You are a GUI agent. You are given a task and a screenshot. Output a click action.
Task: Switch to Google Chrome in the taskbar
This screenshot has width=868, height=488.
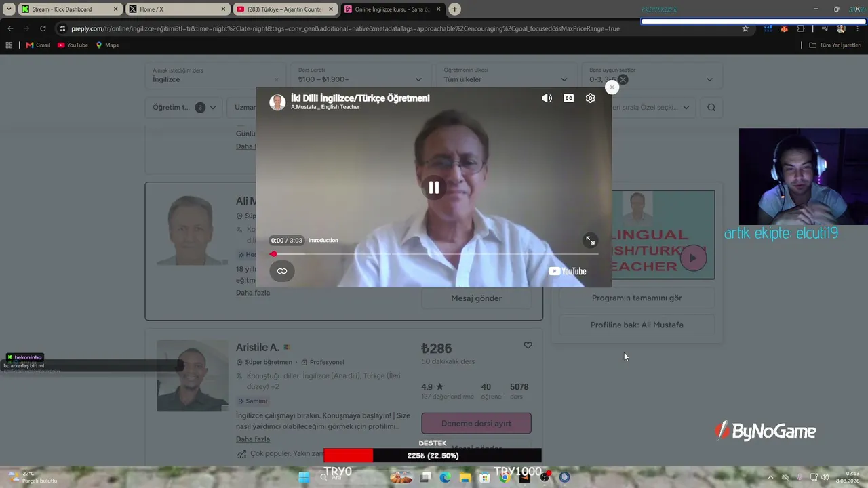point(505,477)
